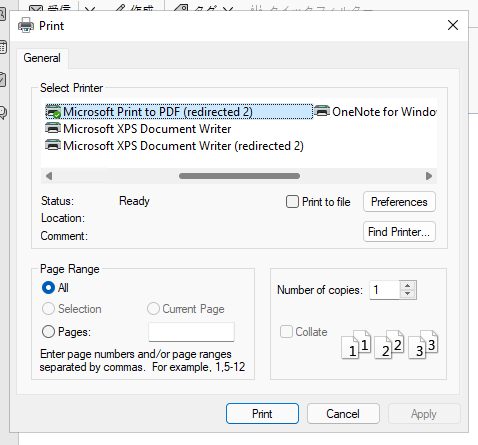Screen dimensions: 478x445
Task: Select the Pages radio button
Action: pyautogui.click(x=48, y=332)
